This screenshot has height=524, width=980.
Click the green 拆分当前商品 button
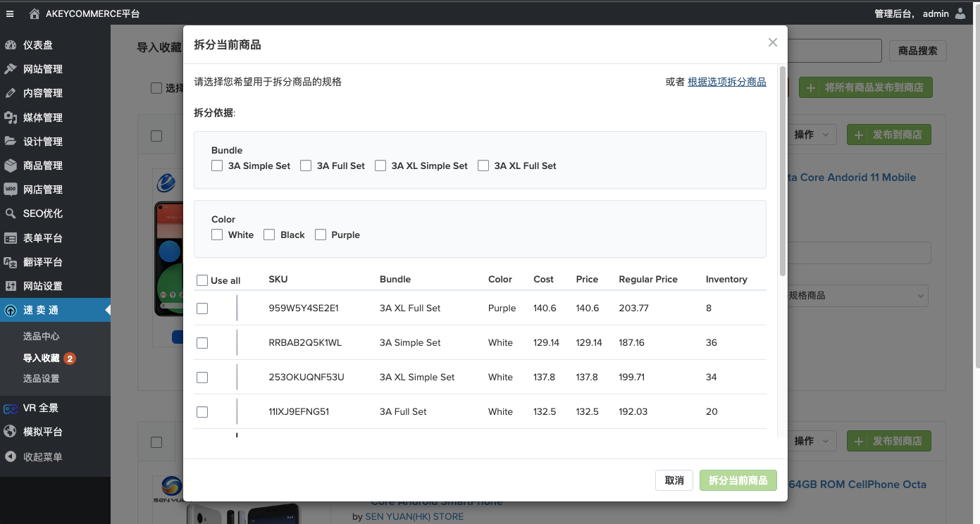click(738, 480)
